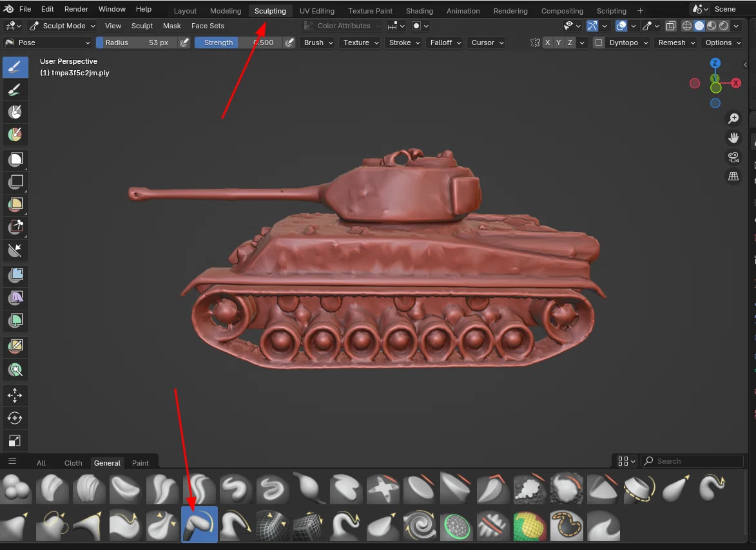The width and height of the screenshot is (756, 550).
Task: Open the Render menu
Action: pos(76,9)
